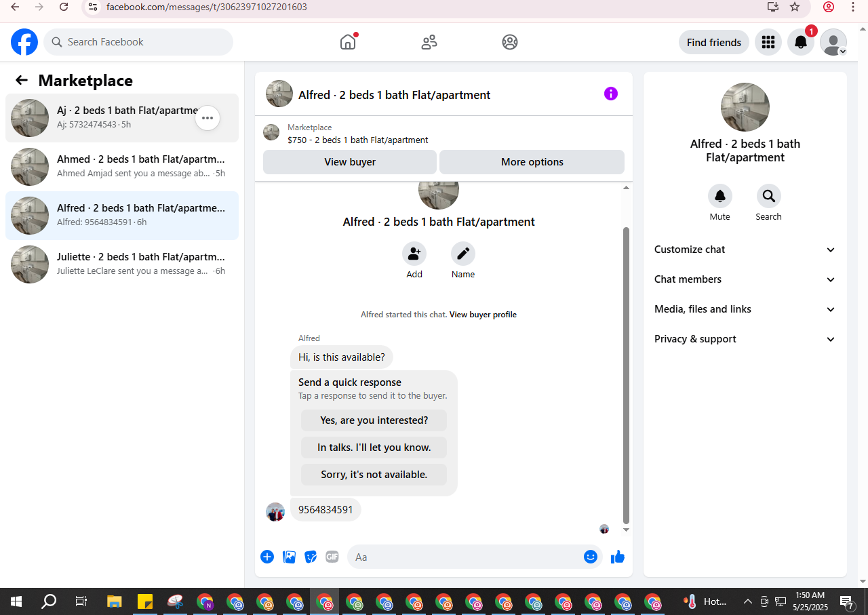Open the Juliette conversation
The width and height of the screenshot is (868, 615).
click(x=122, y=264)
